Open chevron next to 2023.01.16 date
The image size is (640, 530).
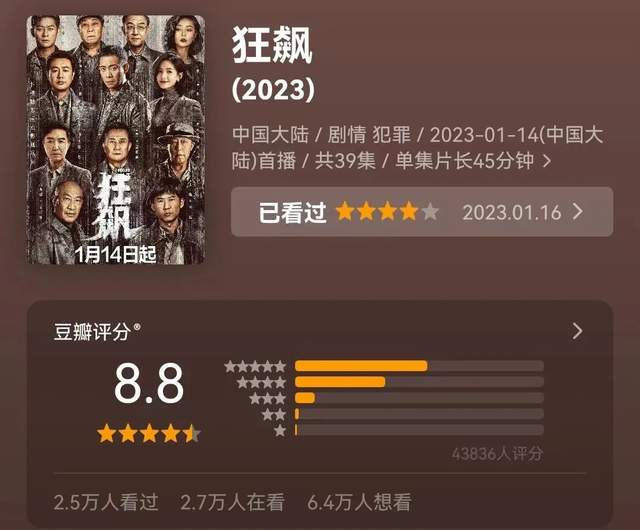tap(577, 212)
